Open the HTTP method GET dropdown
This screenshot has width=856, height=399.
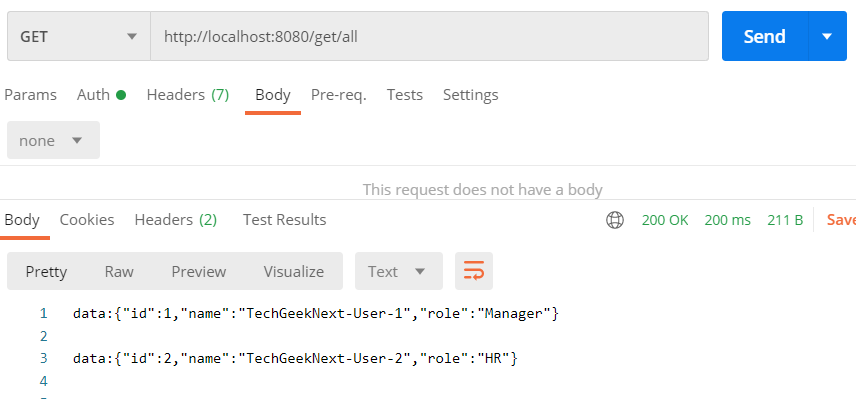pos(79,37)
